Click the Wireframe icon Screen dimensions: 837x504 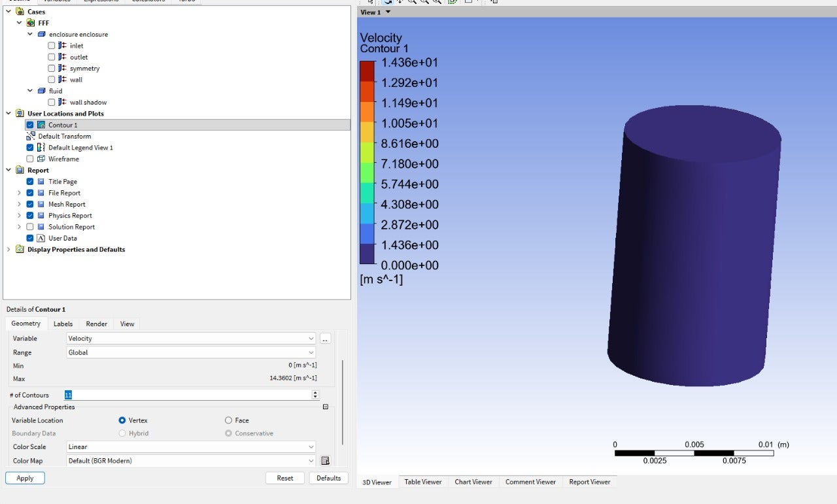pos(41,159)
